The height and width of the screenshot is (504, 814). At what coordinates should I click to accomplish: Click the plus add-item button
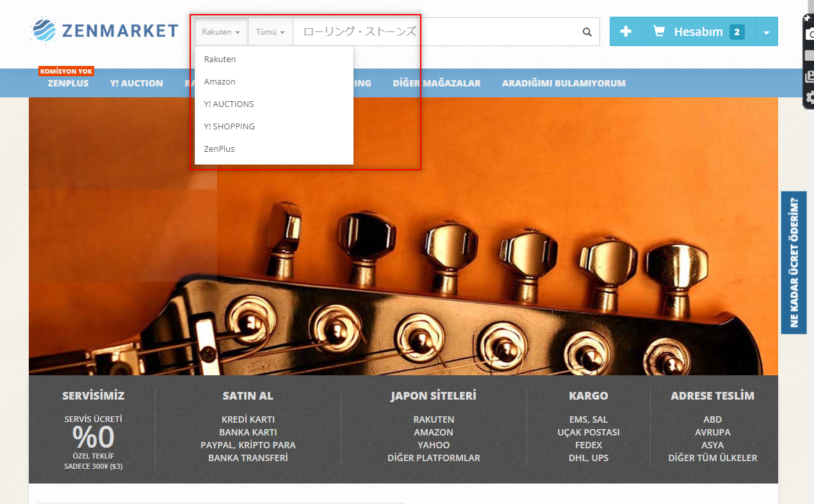pyautogui.click(x=626, y=31)
